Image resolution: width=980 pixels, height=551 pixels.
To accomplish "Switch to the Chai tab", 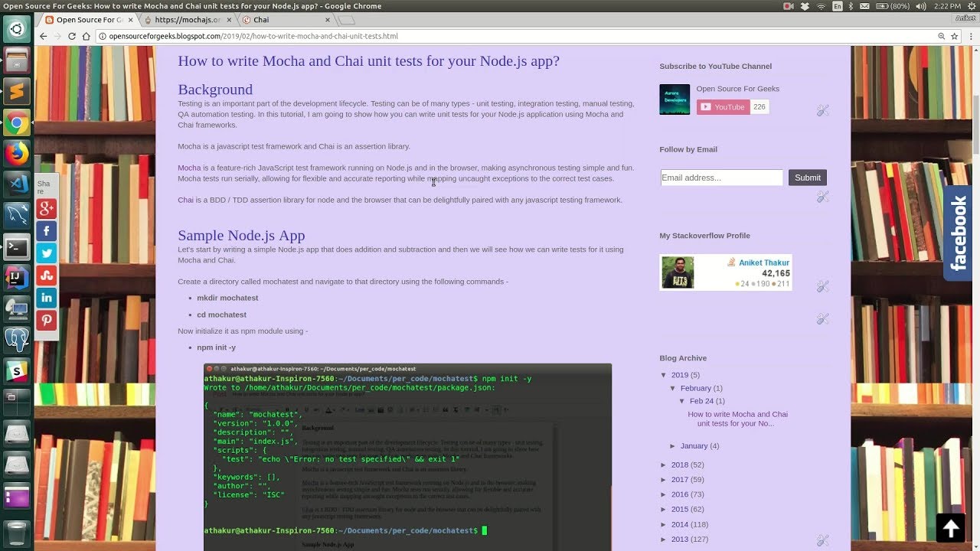I will click(286, 20).
